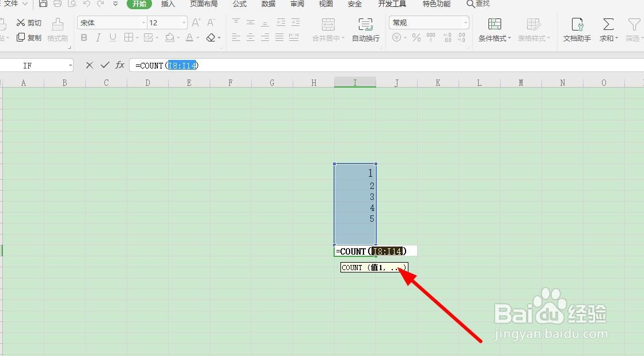The height and width of the screenshot is (356, 644).
Task: Decrease font size with A- icon
Action: (211, 22)
